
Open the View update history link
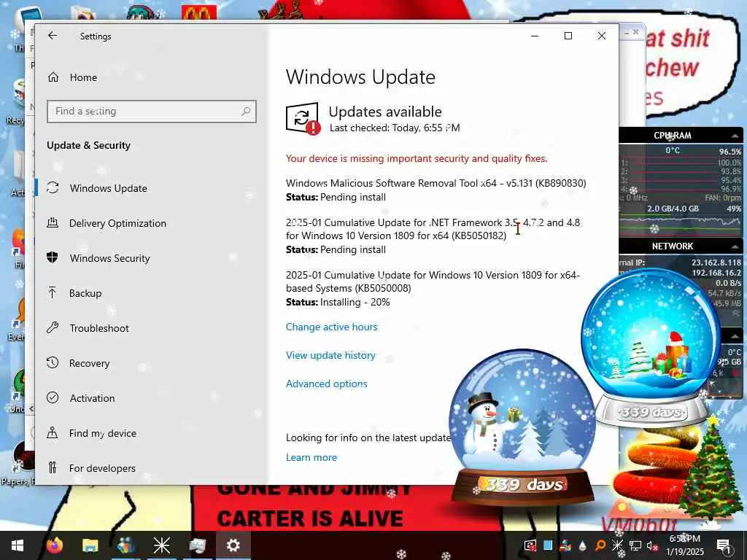(330, 355)
